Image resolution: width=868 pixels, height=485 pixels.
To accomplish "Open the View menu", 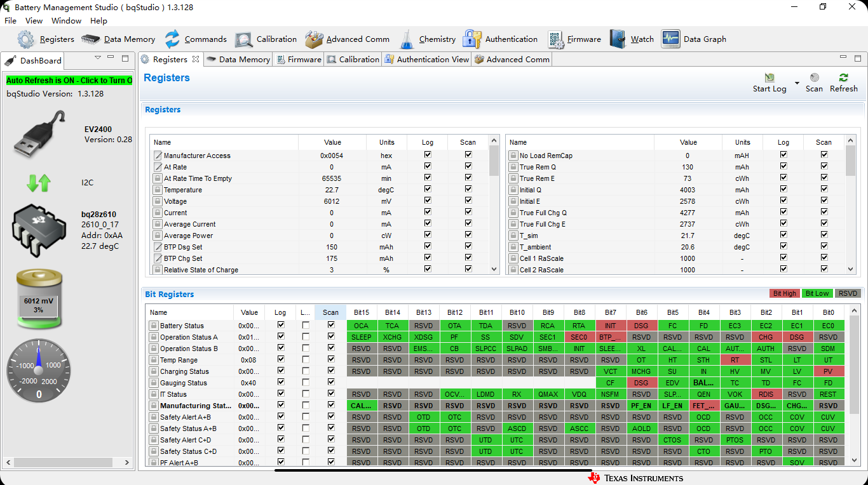I will 34,21.
